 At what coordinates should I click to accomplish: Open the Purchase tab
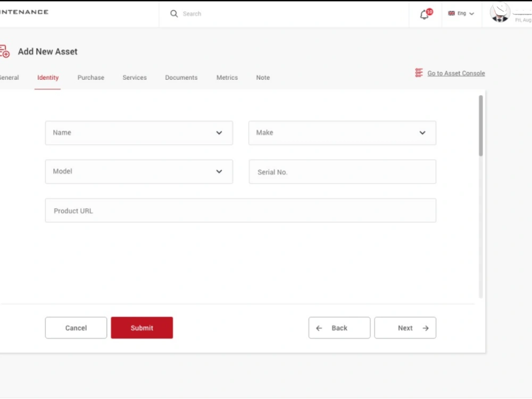91,78
